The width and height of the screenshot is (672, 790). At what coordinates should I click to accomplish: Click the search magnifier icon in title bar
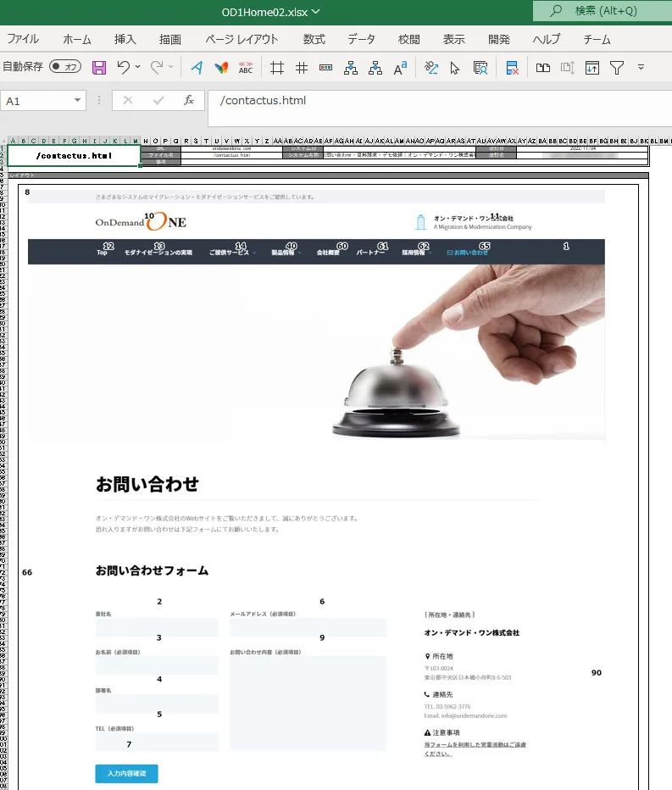(x=556, y=10)
